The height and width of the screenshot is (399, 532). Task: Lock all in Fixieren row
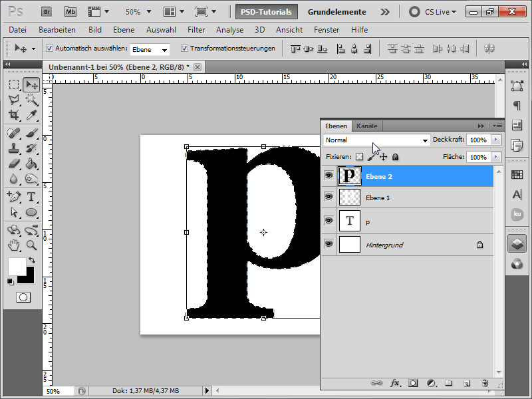(x=395, y=157)
